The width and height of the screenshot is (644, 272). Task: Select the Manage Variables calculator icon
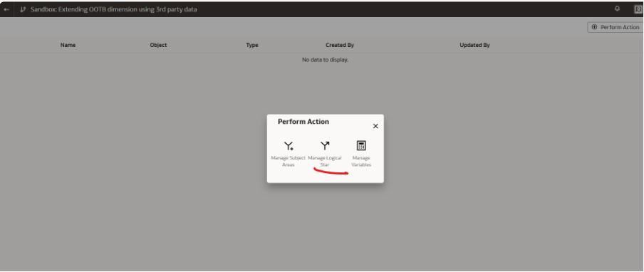pyautogui.click(x=361, y=145)
